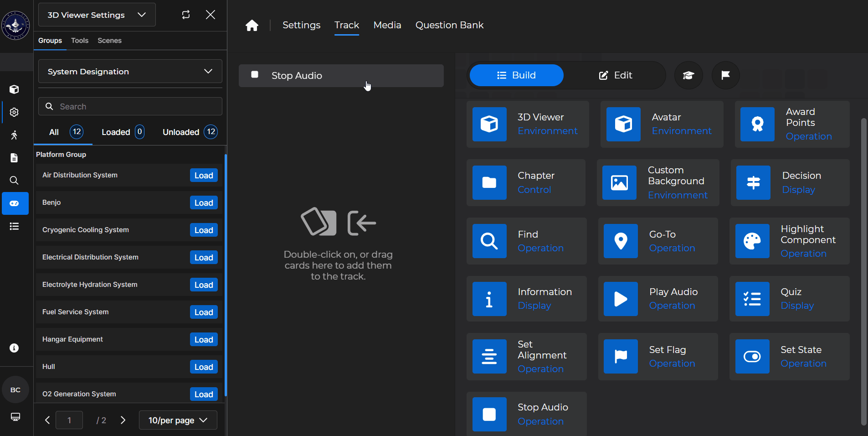
Task: Open the Track tab
Action: point(347,25)
